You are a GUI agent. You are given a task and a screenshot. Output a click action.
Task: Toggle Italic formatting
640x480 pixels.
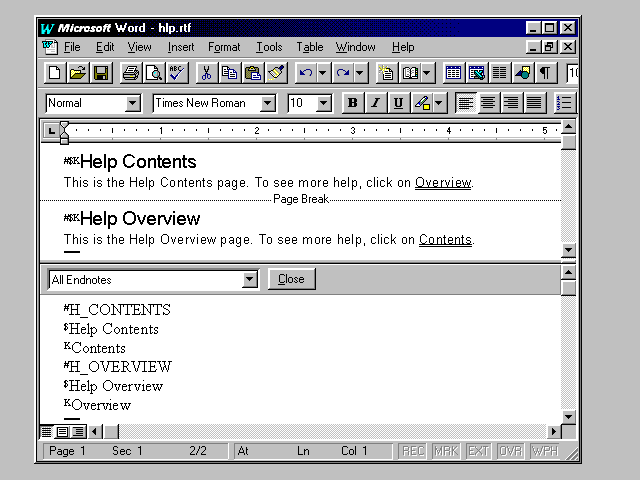(x=375, y=103)
